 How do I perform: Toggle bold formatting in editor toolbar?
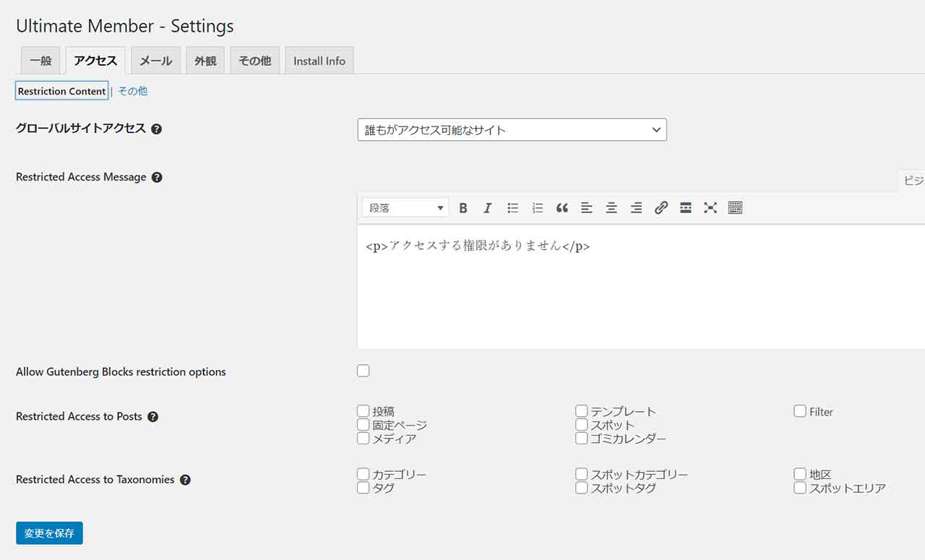(463, 208)
